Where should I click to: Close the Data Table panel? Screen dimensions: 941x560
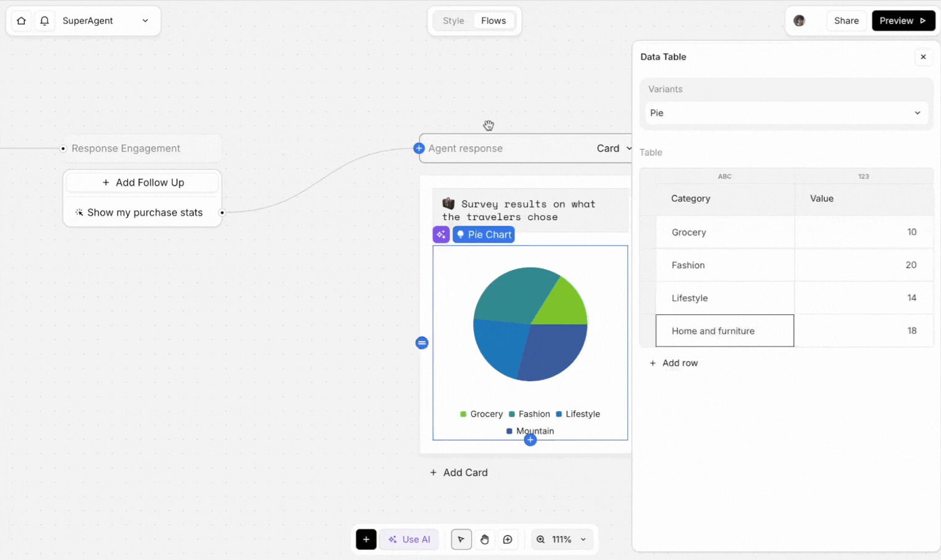pyautogui.click(x=923, y=57)
